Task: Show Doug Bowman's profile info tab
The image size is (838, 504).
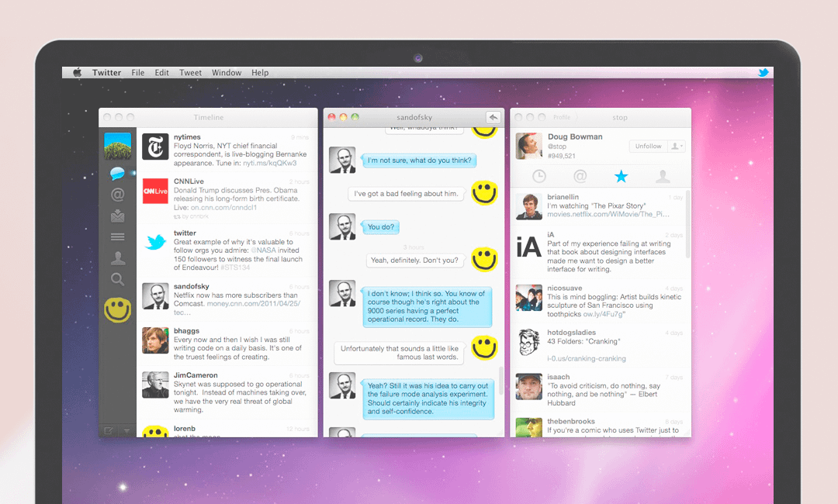Action: (663, 176)
